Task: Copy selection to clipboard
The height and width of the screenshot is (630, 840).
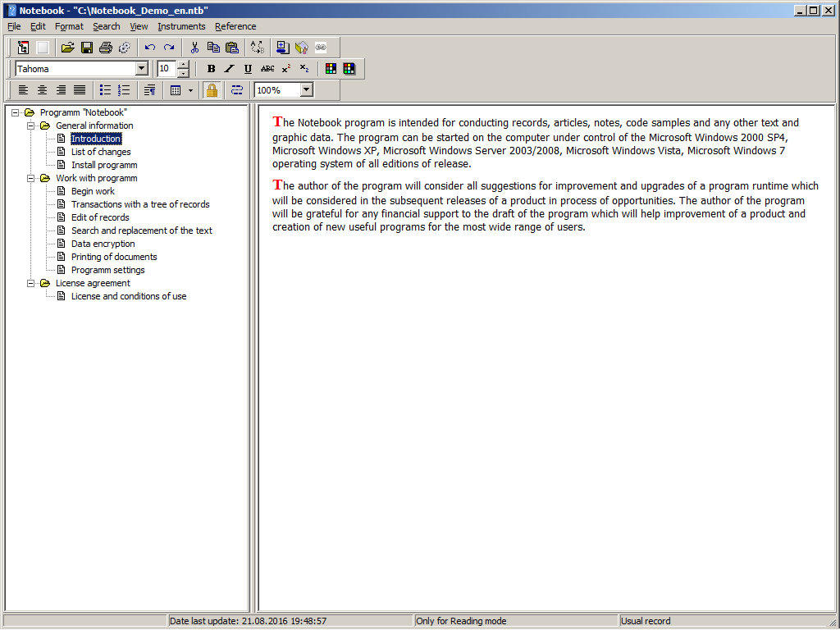Action: point(213,48)
